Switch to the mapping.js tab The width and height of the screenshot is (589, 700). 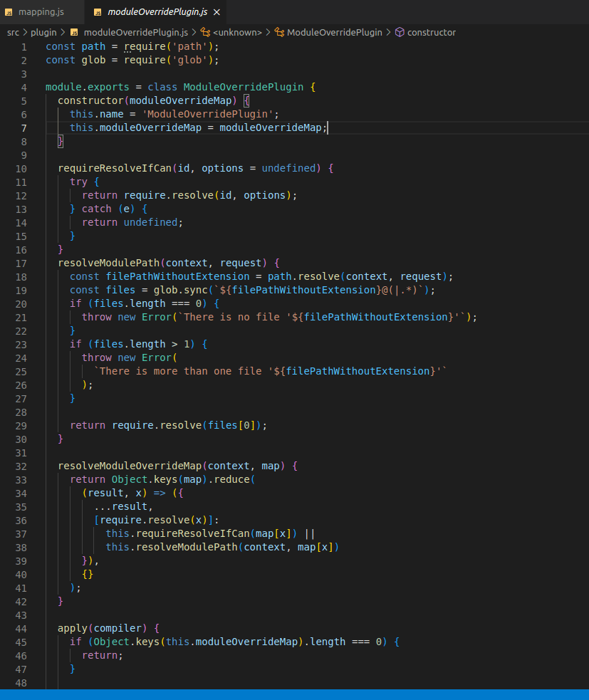point(41,11)
